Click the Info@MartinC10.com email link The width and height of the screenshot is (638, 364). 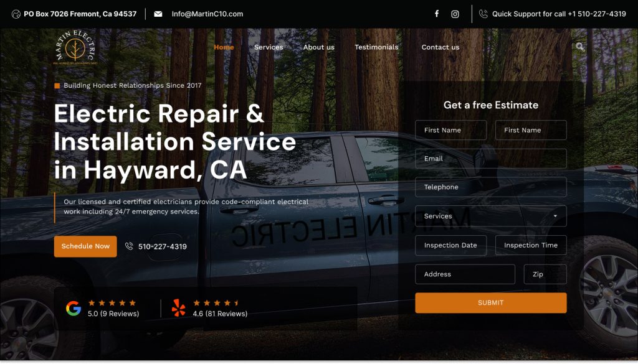[x=207, y=14]
